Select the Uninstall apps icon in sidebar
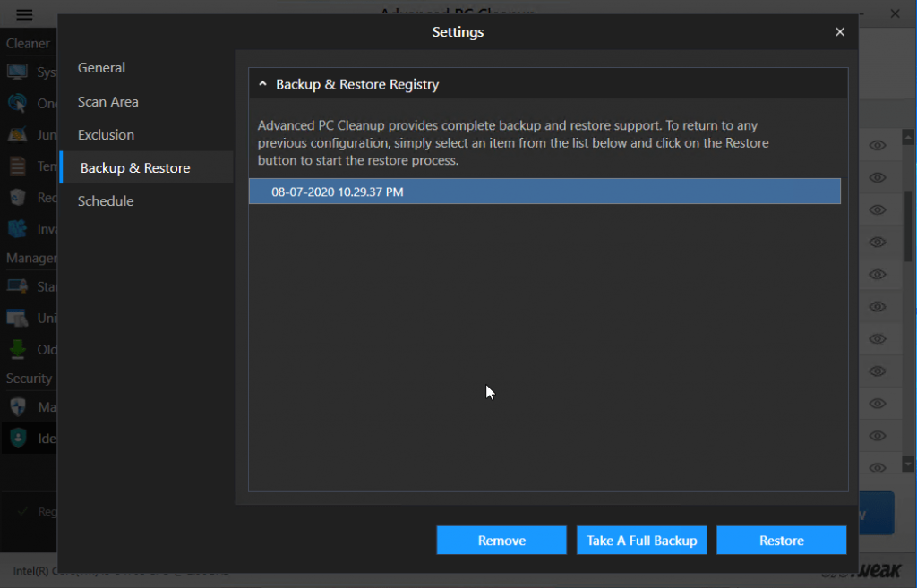The height and width of the screenshot is (588, 917). click(x=17, y=318)
